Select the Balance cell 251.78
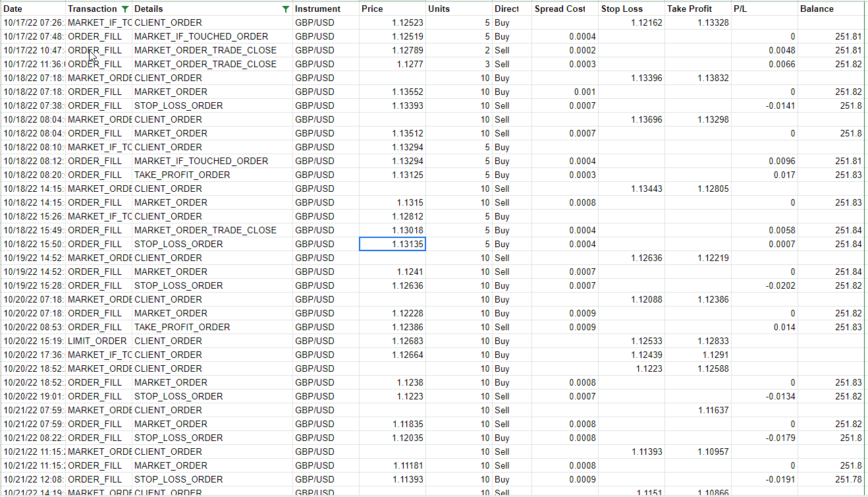The image size is (868, 497). point(831,479)
